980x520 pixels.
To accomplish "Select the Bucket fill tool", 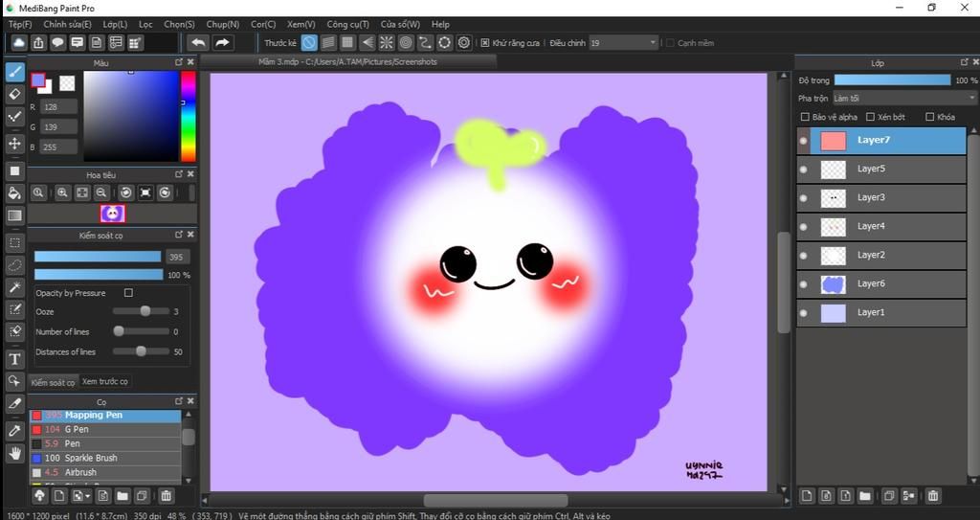I will (15, 193).
